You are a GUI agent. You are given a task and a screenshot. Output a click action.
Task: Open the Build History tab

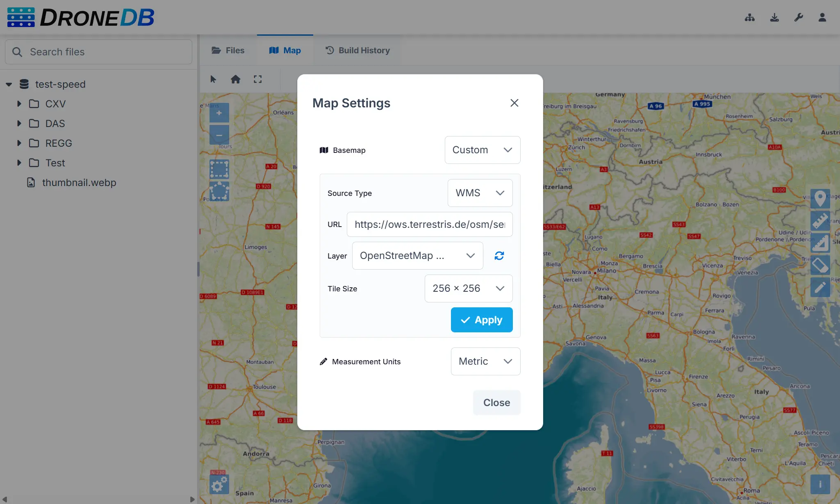(x=357, y=50)
